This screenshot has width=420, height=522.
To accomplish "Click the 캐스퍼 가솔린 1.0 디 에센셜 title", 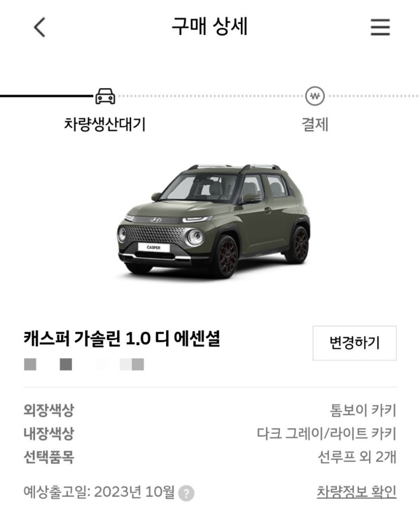I will pyautogui.click(x=122, y=338).
